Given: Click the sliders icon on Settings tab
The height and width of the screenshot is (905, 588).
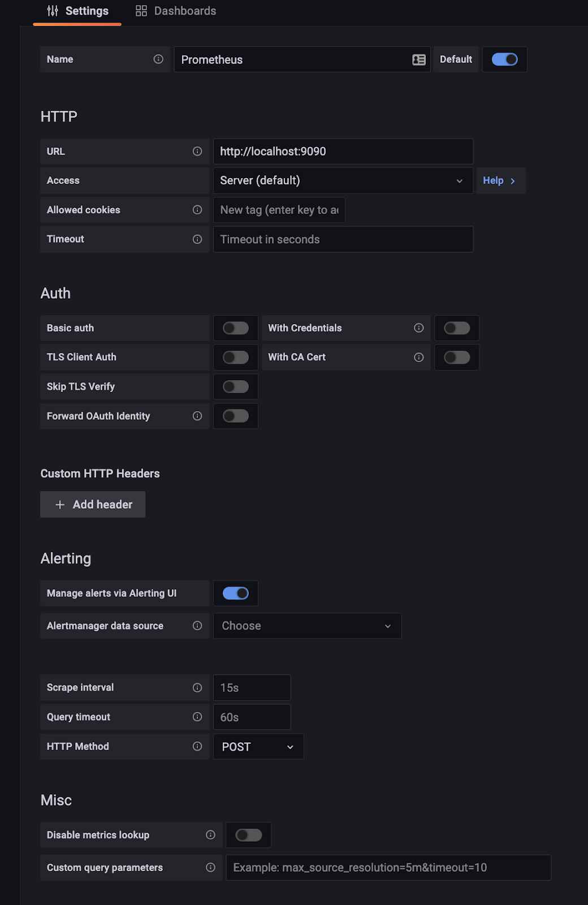Looking at the screenshot, I should (53, 11).
